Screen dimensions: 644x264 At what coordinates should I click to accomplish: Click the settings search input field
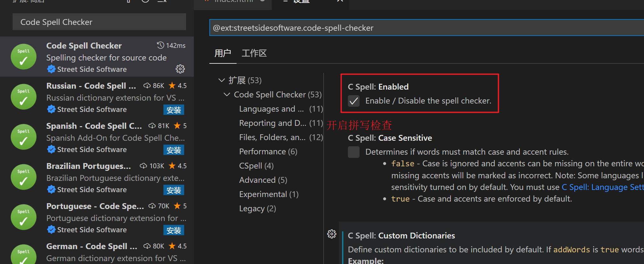pos(421,28)
